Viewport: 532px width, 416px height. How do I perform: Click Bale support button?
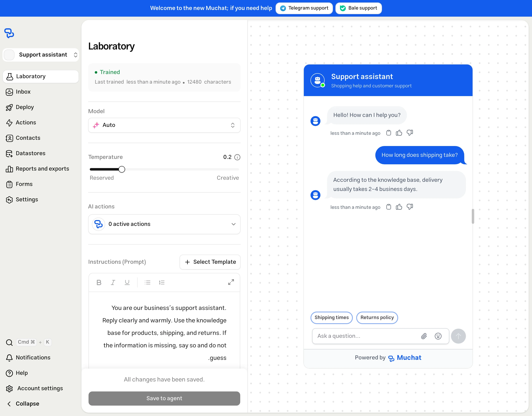pos(358,8)
